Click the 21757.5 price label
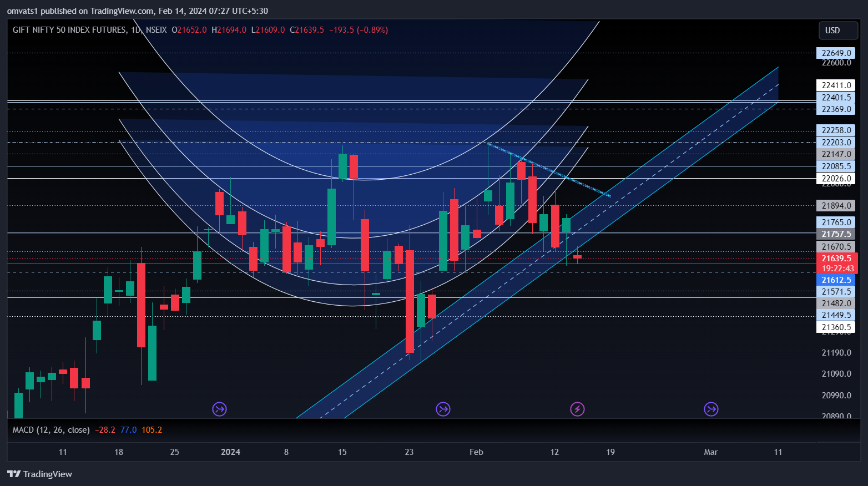Image resolution: width=868 pixels, height=486 pixels. point(836,234)
